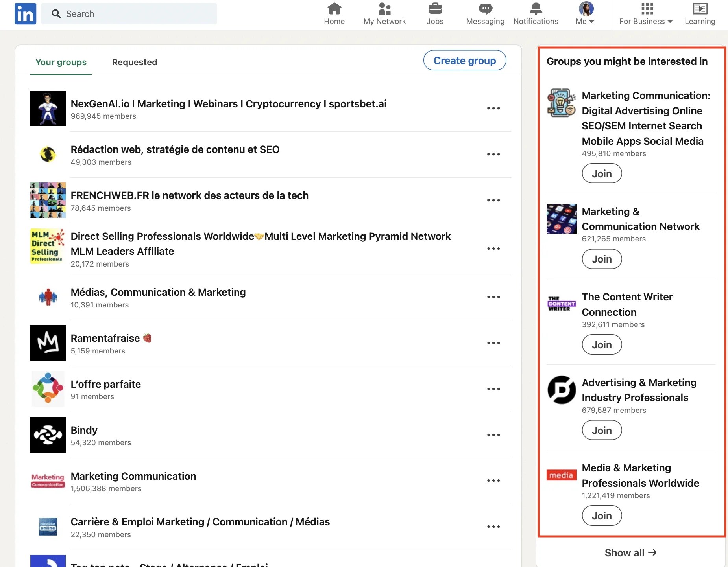728x567 pixels.
Task: Open options for Direct Selling Professionals group
Action: (493, 249)
